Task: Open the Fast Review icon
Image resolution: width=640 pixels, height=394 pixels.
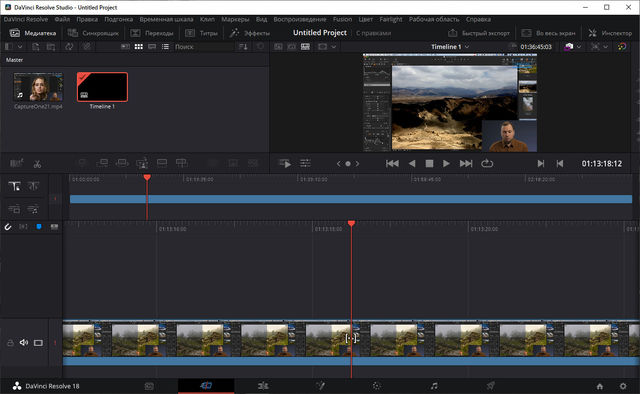Action: (x=285, y=163)
